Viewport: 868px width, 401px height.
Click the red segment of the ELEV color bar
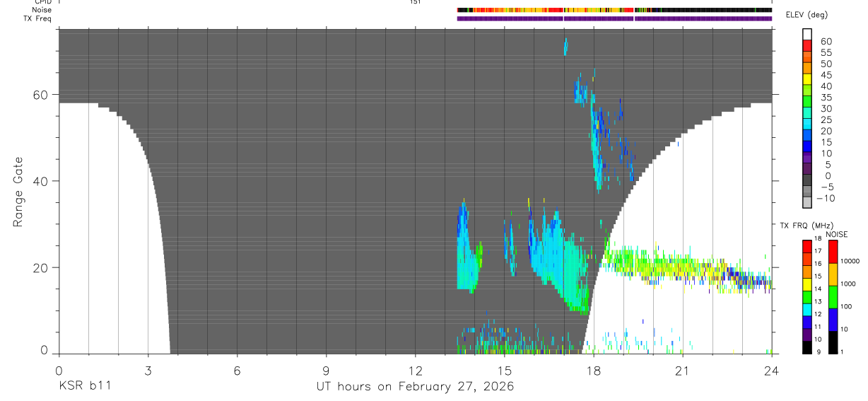(807, 46)
